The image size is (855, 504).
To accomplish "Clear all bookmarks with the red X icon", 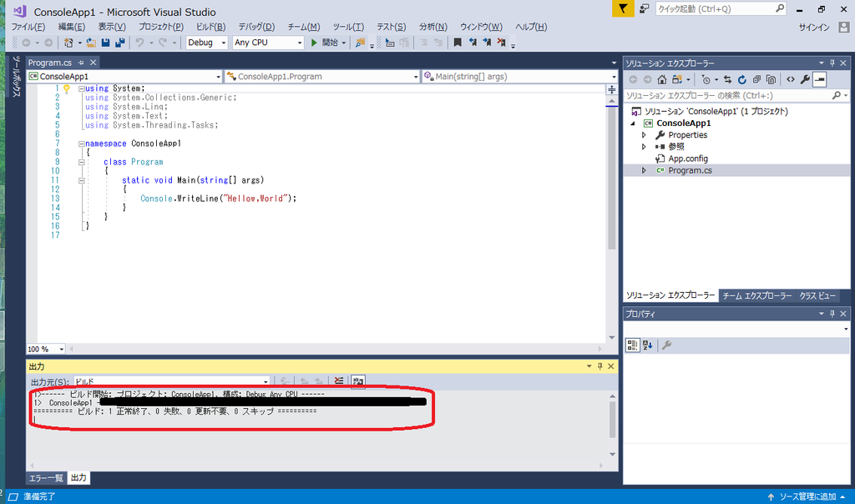I will pos(501,43).
